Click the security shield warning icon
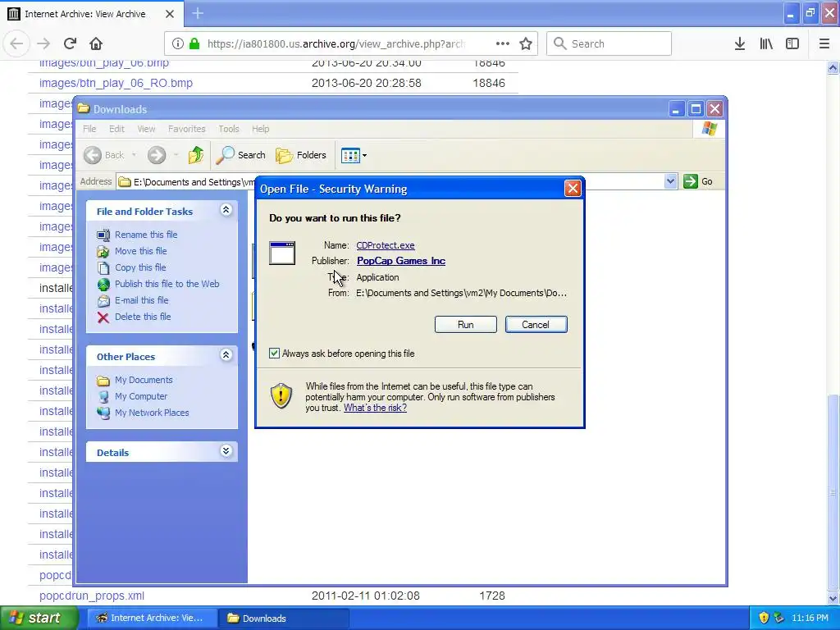 tap(281, 396)
